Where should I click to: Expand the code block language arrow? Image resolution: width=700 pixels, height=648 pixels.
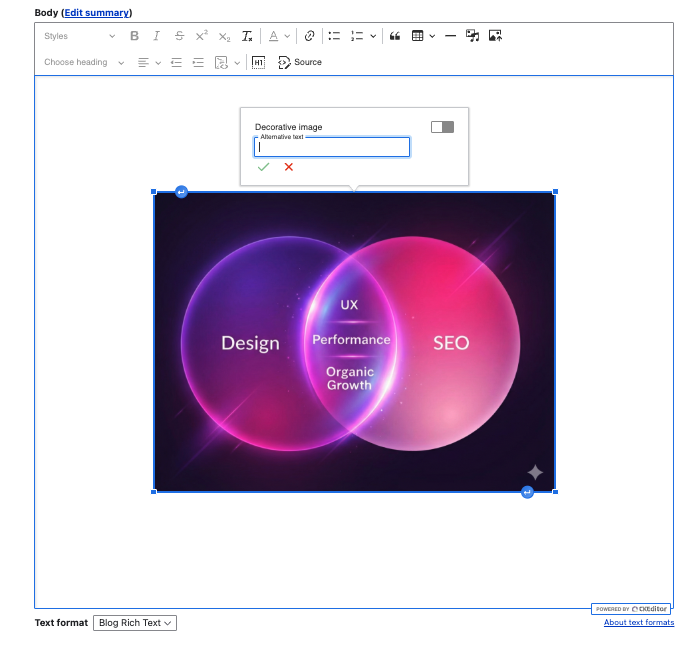[237, 63]
